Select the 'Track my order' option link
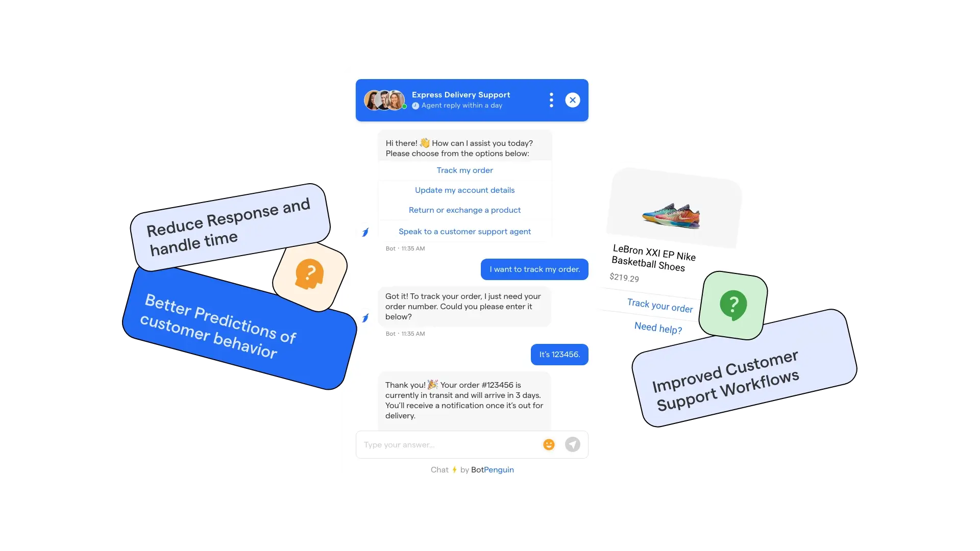980x551 pixels. coord(464,169)
